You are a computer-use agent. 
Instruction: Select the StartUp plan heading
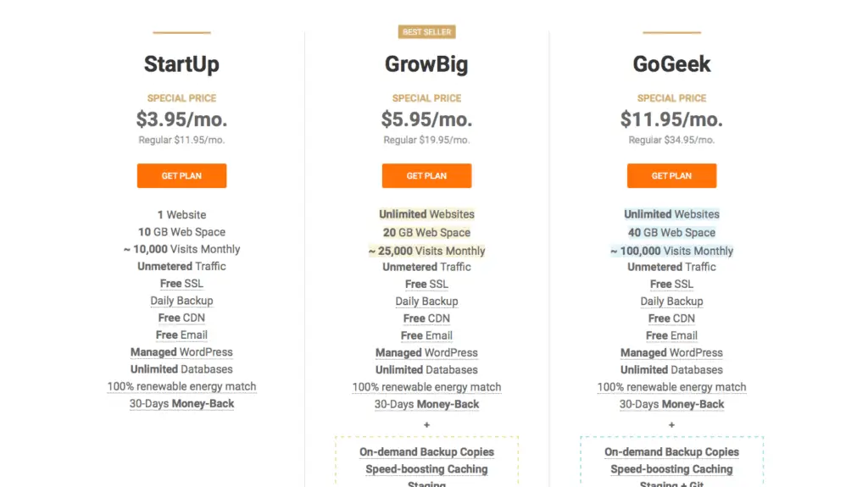[181, 64]
